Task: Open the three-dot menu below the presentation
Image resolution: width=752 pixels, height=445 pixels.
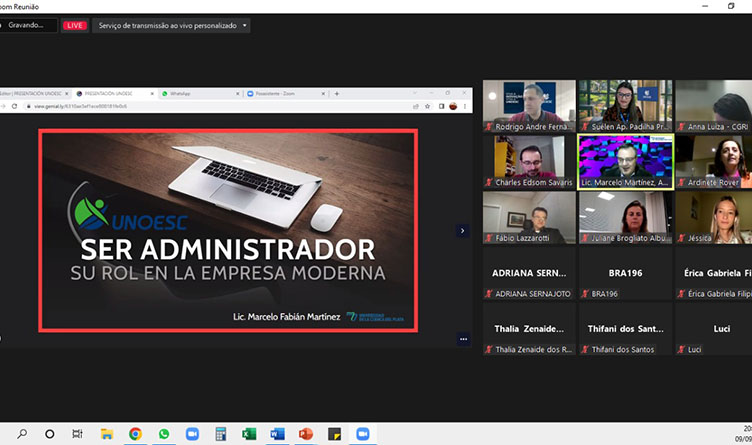Action: point(463,339)
